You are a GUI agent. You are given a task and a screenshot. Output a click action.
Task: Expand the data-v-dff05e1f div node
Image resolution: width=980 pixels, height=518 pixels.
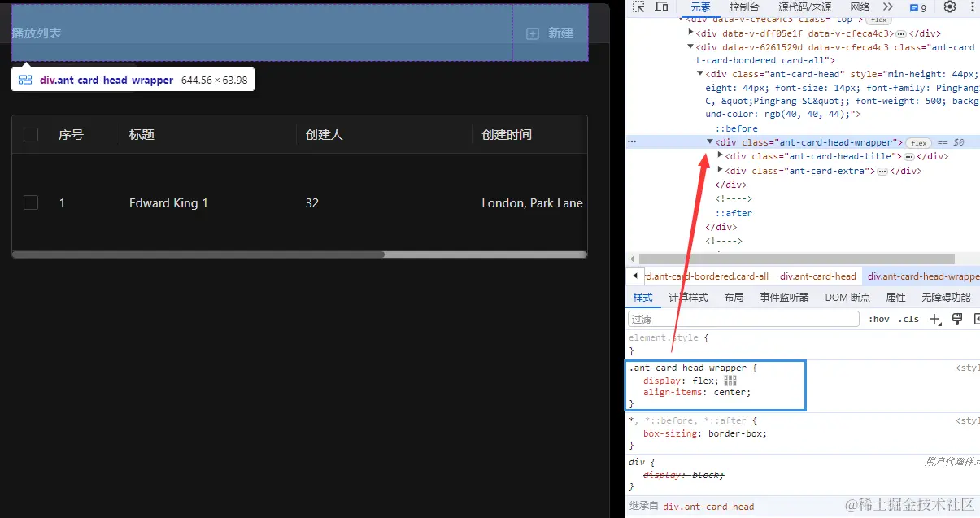690,33
